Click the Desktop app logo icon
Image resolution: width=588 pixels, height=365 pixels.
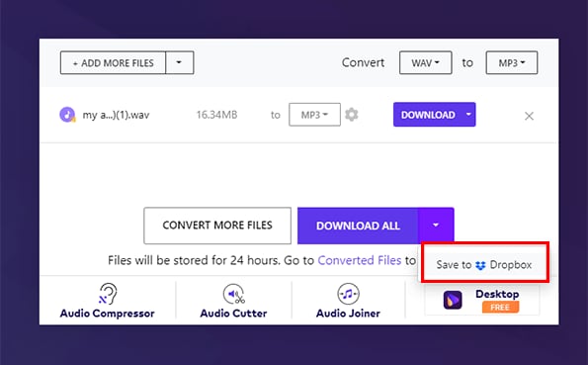[x=453, y=300]
